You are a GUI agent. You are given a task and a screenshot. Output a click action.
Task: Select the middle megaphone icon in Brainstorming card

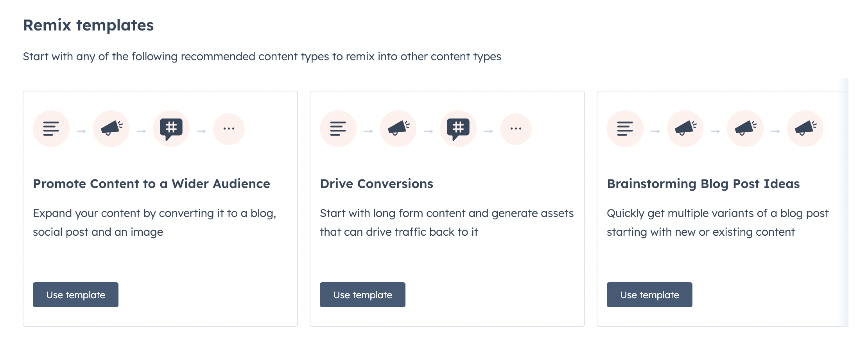[x=745, y=128]
